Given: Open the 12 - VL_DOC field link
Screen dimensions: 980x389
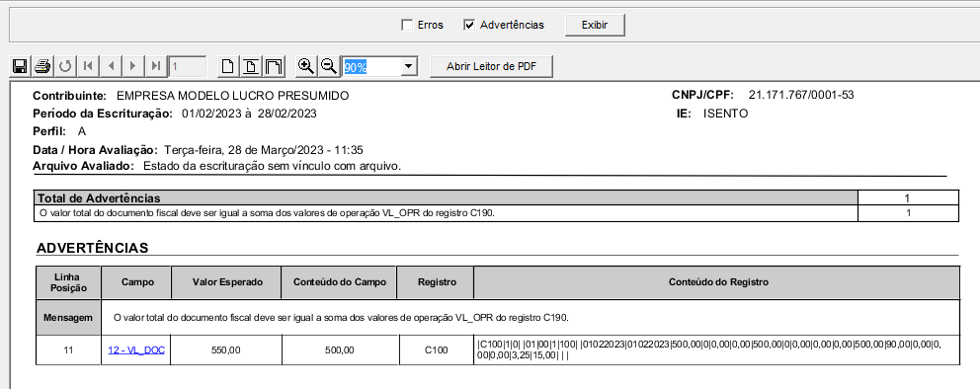Looking at the screenshot, I should [x=136, y=350].
